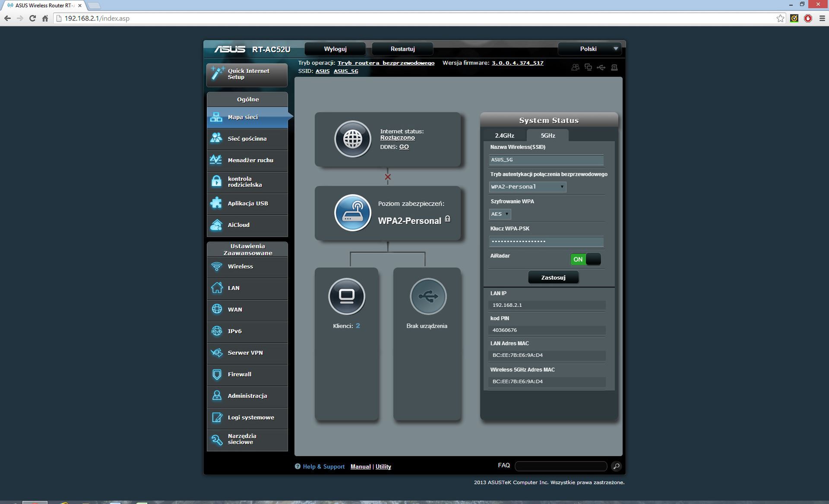Click the Zastosuj apply button
Image resolution: width=829 pixels, height=504 pixels.
(553, 277)
